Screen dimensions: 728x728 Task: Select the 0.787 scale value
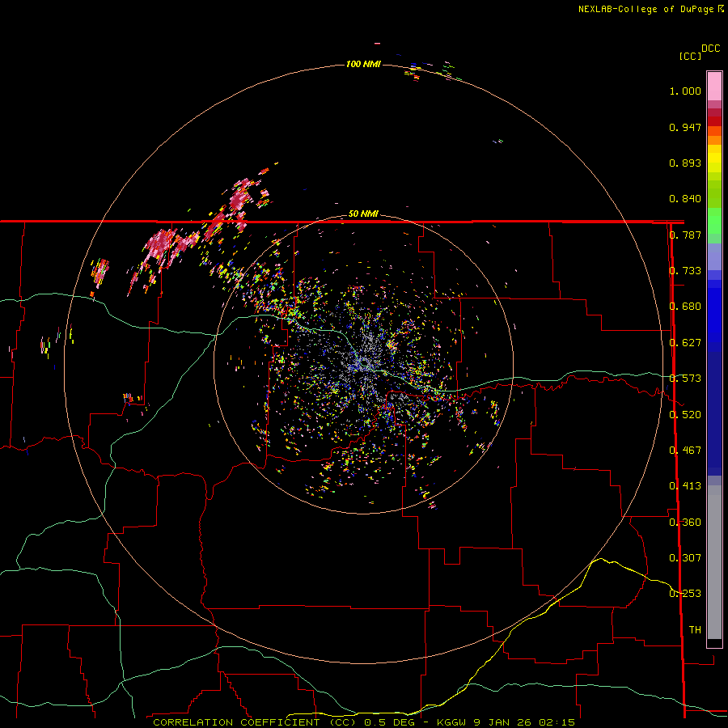tap(685, 235)
